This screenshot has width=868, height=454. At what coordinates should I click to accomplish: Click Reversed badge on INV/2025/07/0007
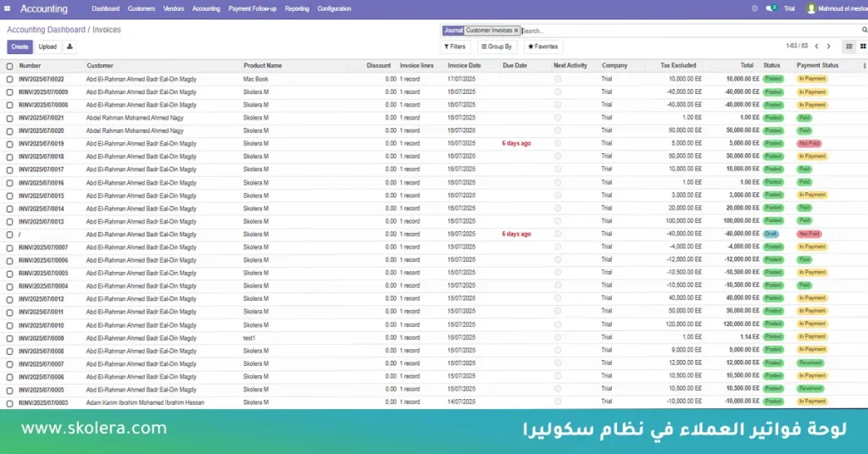pyautogui.click(x=810, y=363)
